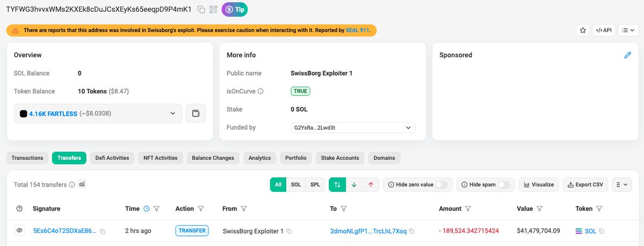Copy the wallet address at the top
644x246 pixels.
(201, 9)
